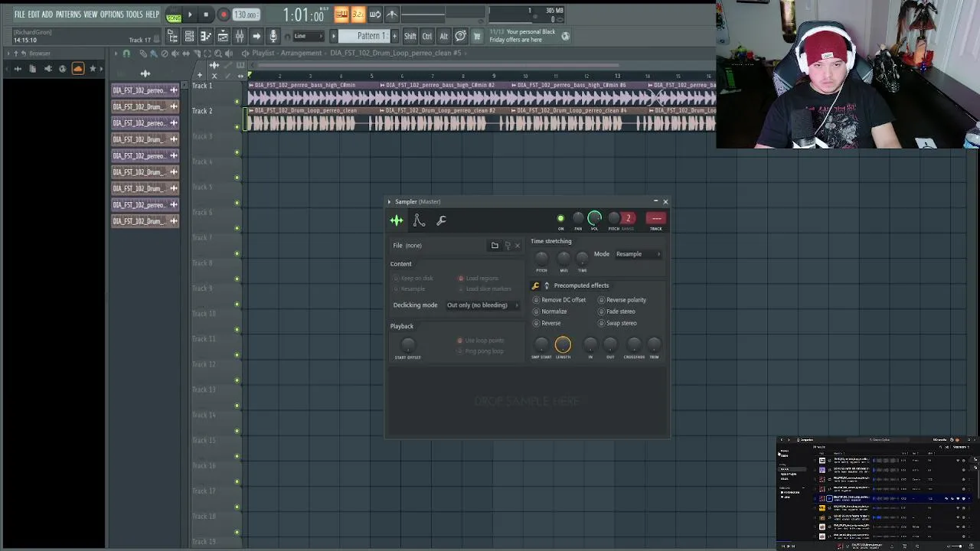
Task: Open the Sampler envelope settings tab
Action: (x=419, y=220)
